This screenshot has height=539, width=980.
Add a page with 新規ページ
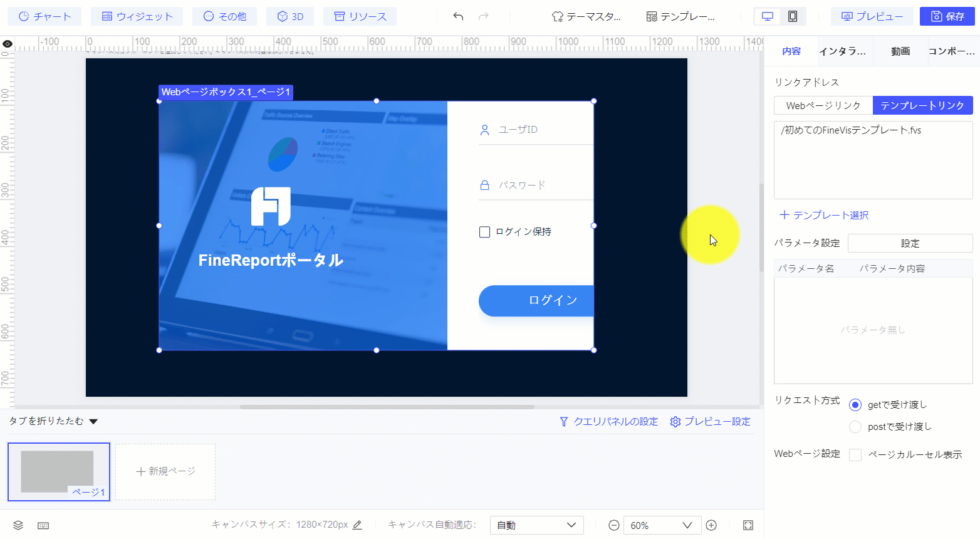165,472
